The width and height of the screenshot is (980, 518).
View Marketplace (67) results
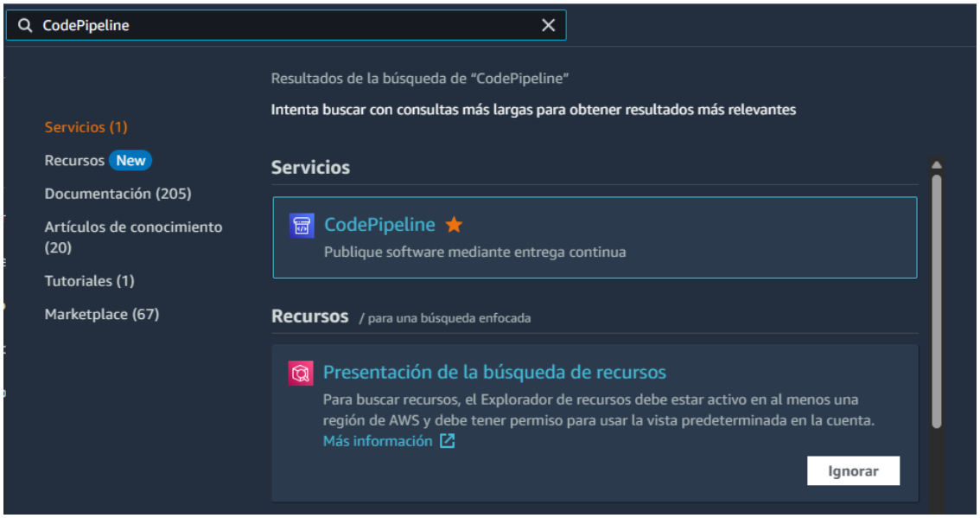click(102, 314)
